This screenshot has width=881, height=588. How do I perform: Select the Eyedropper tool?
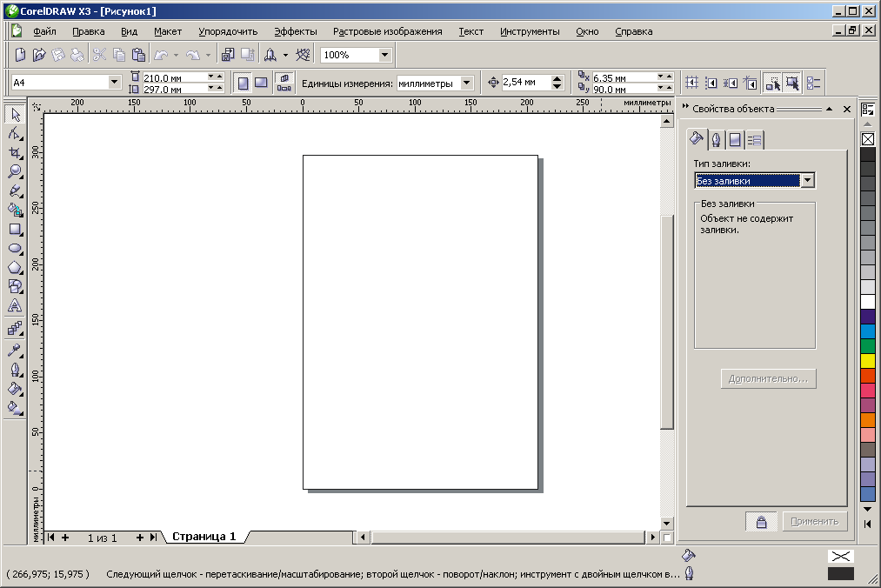click(x=15, y=351)
